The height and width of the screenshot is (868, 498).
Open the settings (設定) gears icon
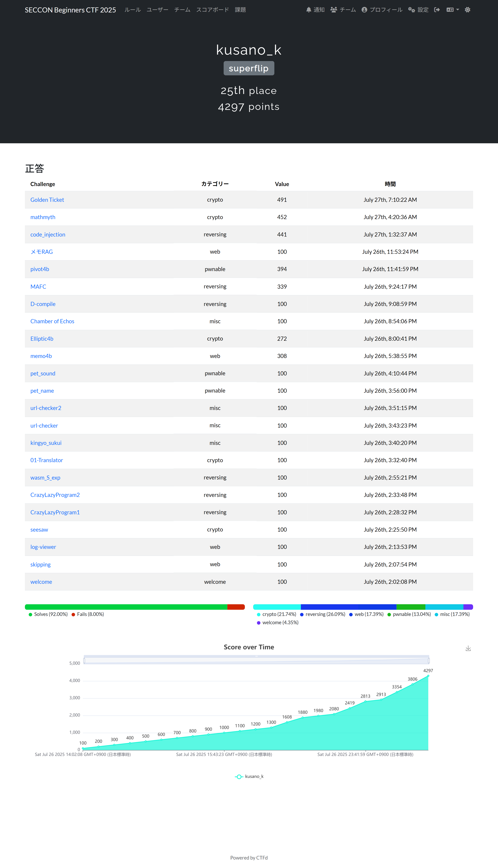(x=412, y=10)
